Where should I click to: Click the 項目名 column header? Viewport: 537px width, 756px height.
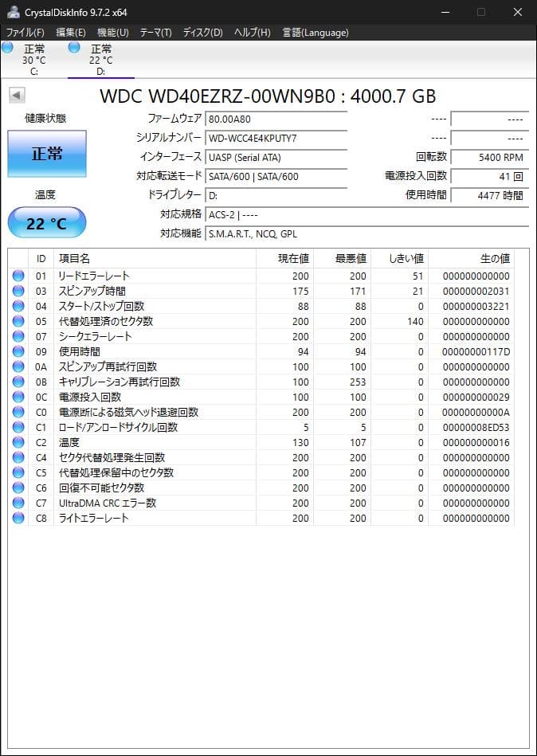[x=155, y=258]
